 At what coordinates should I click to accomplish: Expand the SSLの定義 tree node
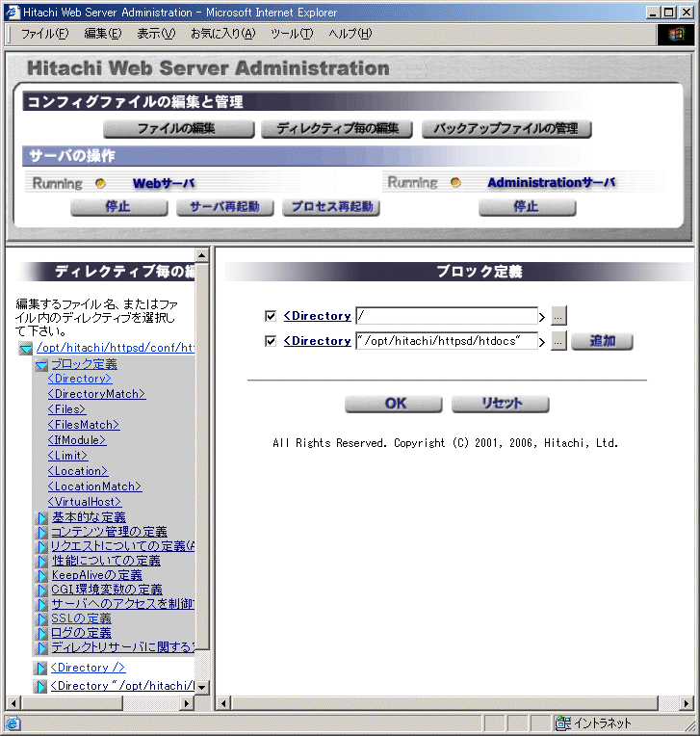(42, 619)
